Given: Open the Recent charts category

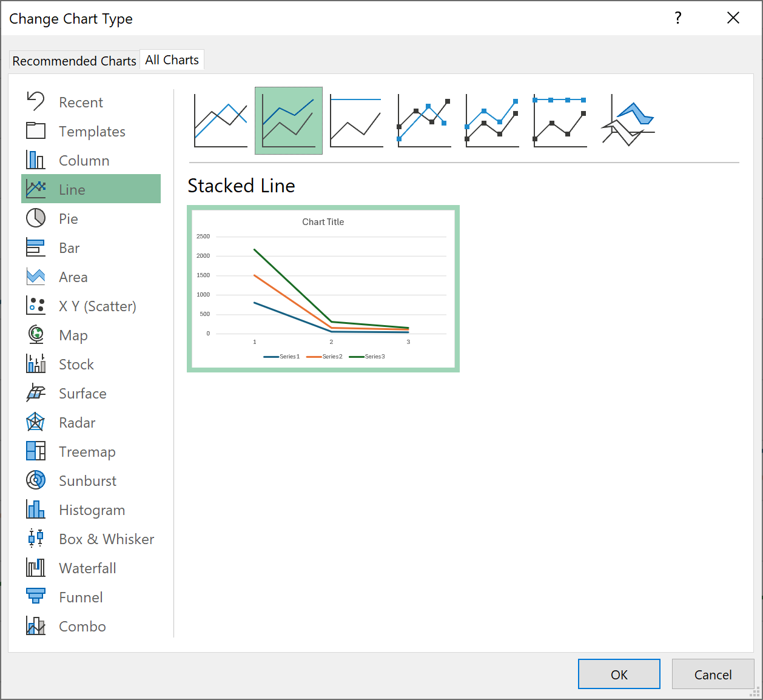Looking at the screenshot, I should [81, 103].
